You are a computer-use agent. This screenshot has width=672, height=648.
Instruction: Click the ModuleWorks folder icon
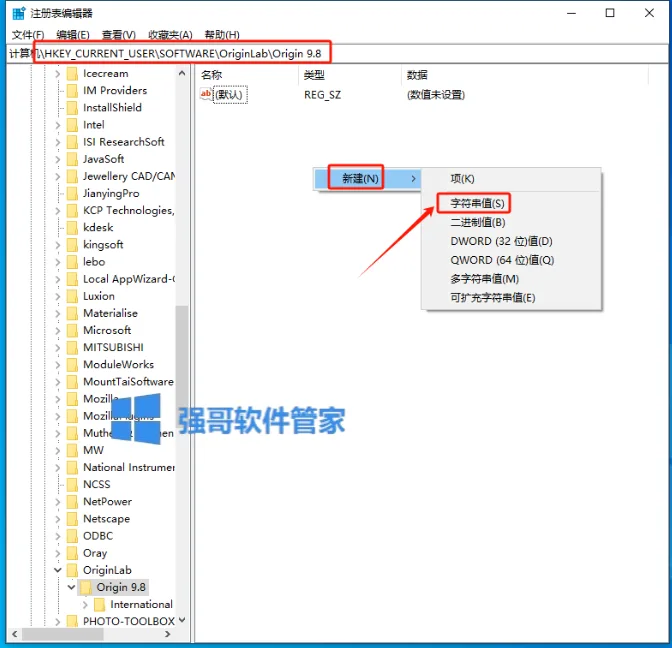click(72, 365)
